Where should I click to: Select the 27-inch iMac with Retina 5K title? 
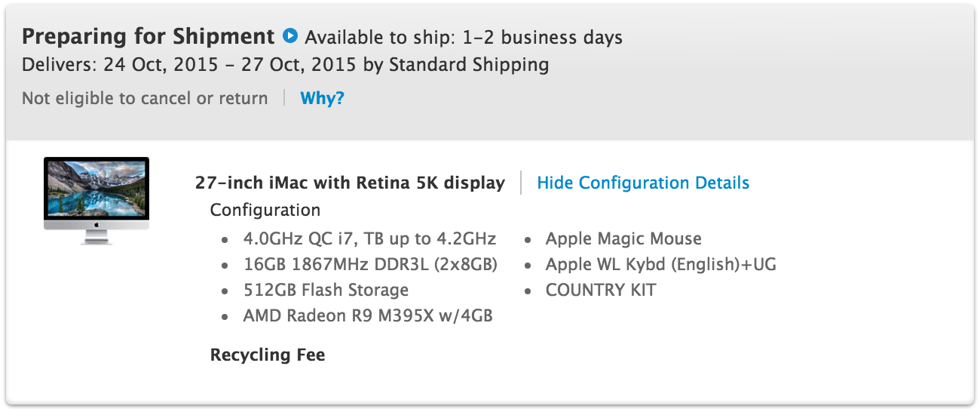pos(350,183)
